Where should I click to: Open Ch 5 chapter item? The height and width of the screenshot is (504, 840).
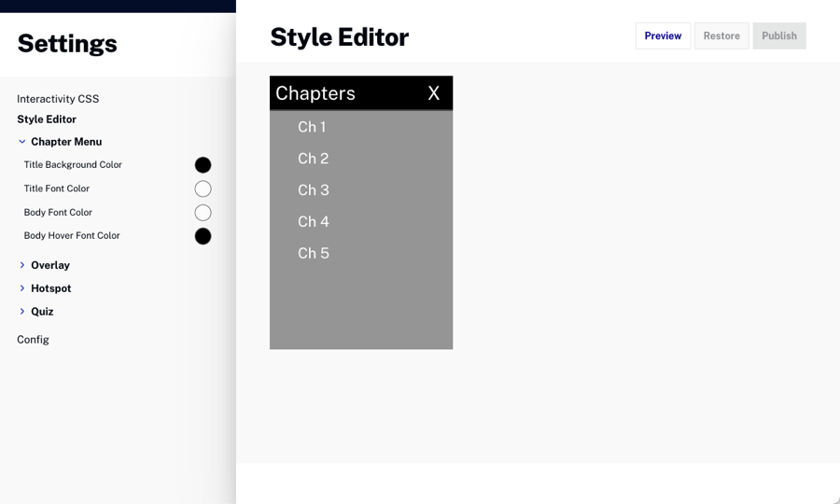click(x=313, y=254)
